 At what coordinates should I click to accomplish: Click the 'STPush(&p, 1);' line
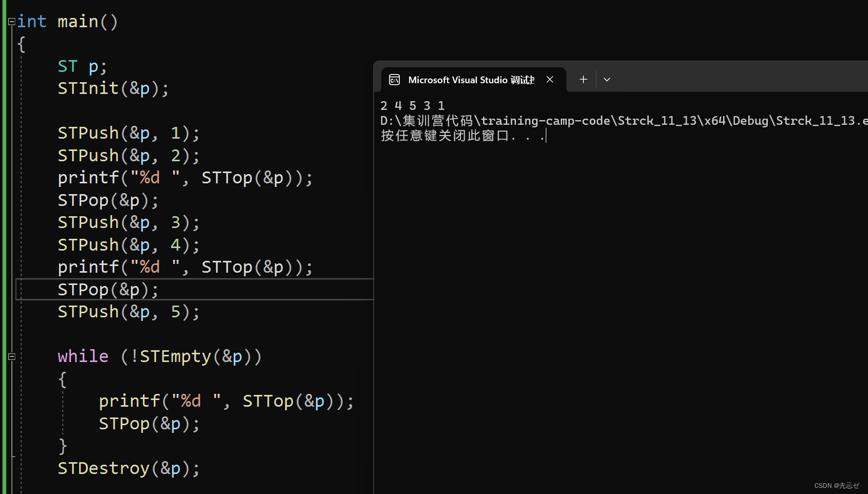(128, 133)
